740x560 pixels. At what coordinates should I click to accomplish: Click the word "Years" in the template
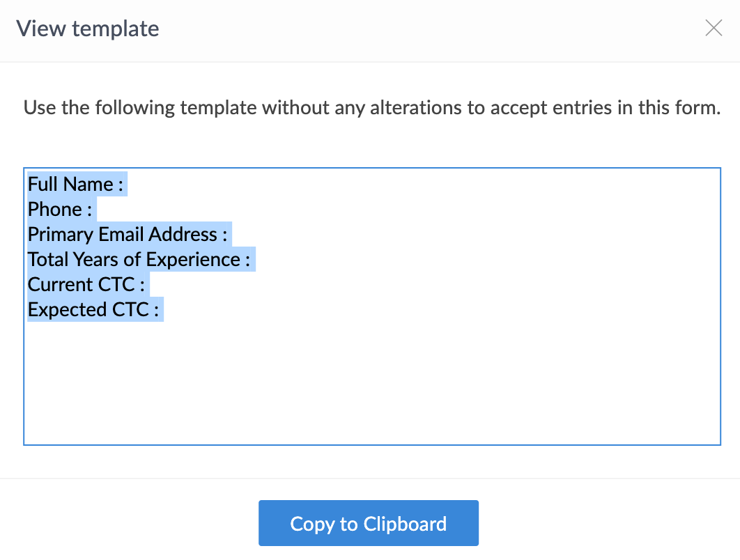pos(93,260)
